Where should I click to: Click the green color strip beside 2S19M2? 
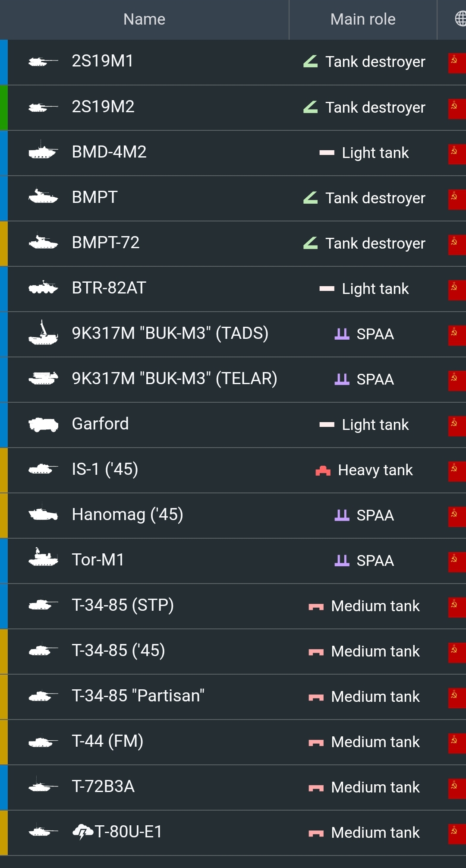[4, 107]
